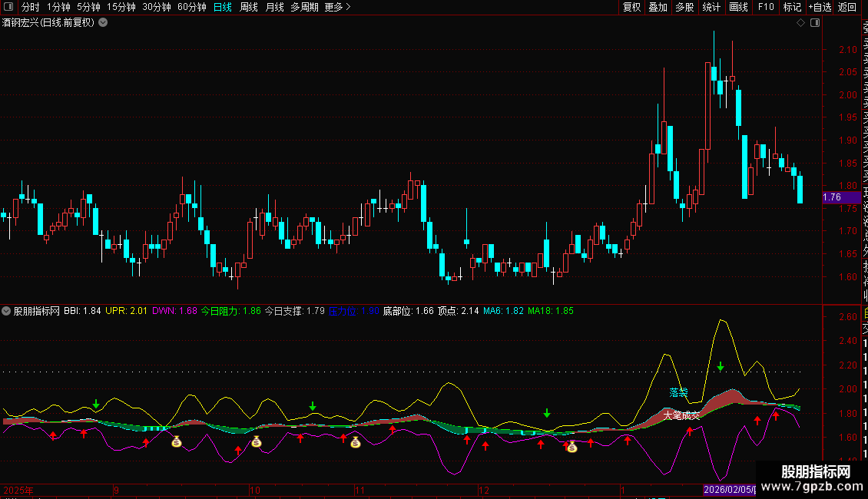Screen dimensions: 868x499
Task: Expand dropdown next to 酒钢宏兴 chart title
Action: pos(103,23)
